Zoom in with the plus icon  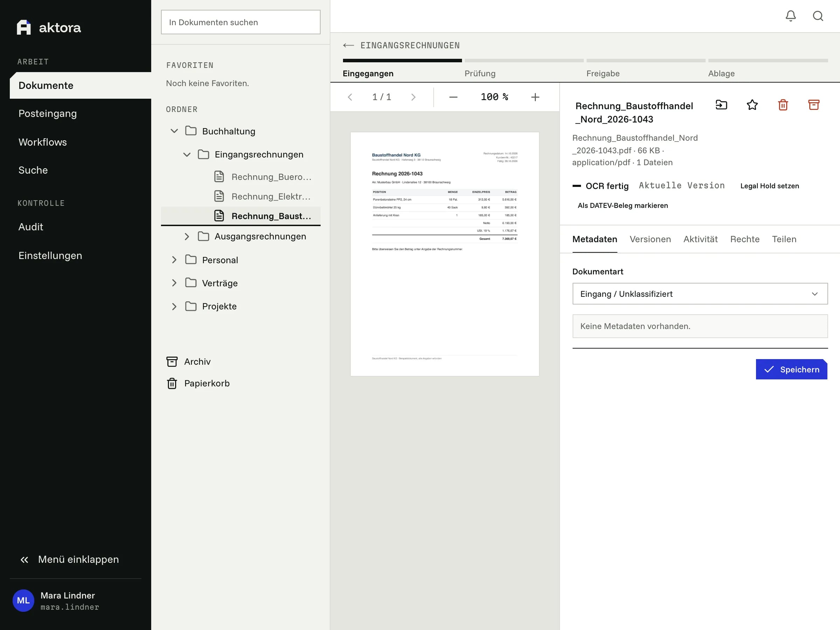[x=535, y=97]
